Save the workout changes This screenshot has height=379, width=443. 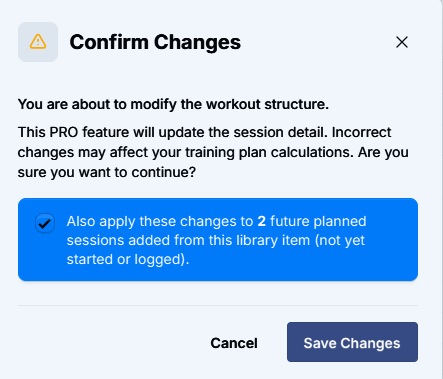point(352,342)
